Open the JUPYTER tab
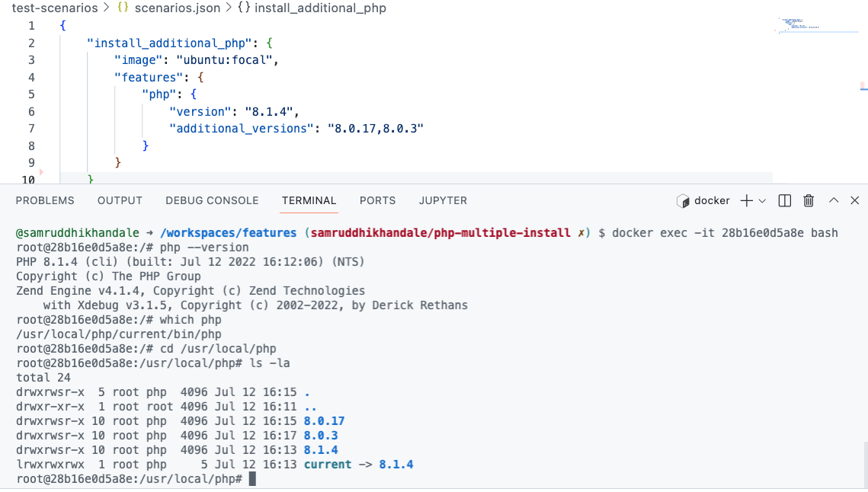The image size is (868, 492). 443,201
